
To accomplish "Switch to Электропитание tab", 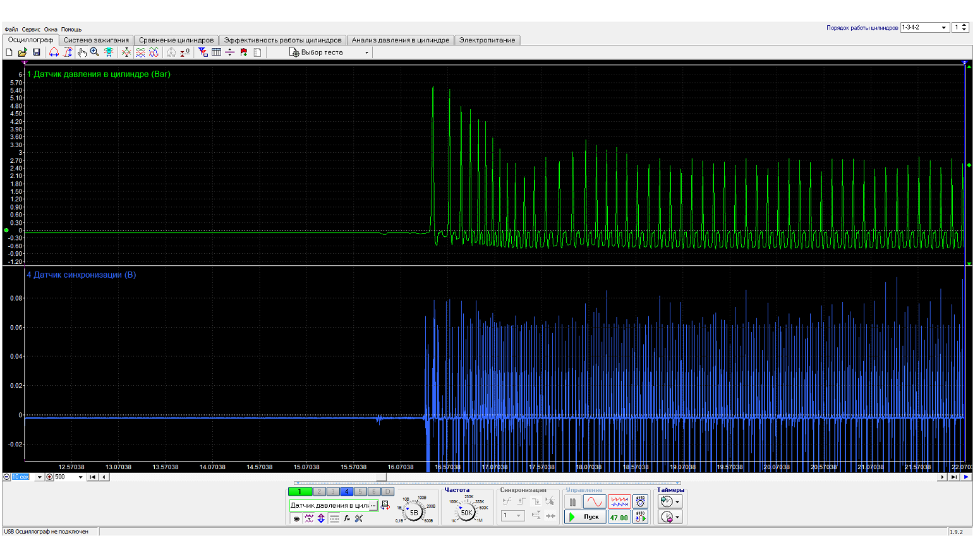I will tap(487, 40).
